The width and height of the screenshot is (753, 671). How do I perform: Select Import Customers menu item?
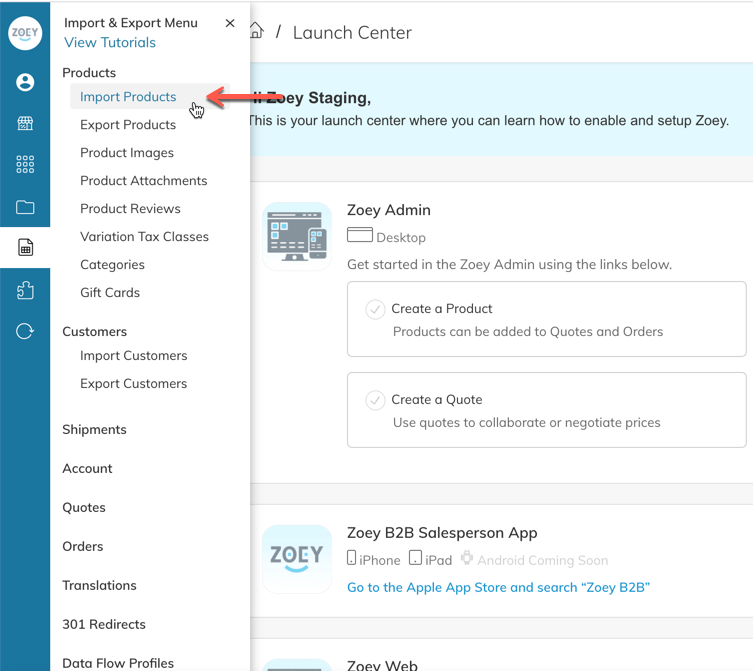(x=134, y=355)
